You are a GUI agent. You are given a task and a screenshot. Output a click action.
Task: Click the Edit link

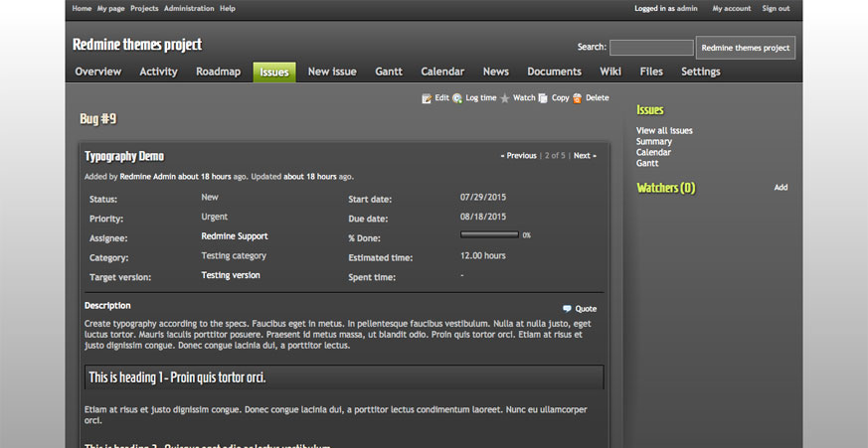pyautogui.click(x=441, y=98)
